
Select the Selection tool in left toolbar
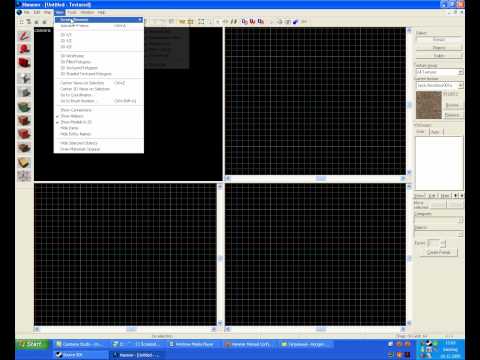pyautogui.click(x=24, y=36)
